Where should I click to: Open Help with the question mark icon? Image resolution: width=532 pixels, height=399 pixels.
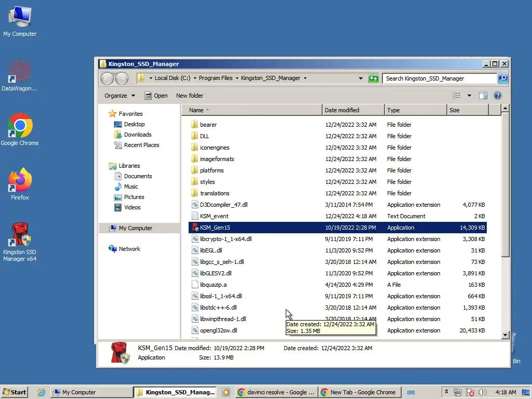(497, 96)
